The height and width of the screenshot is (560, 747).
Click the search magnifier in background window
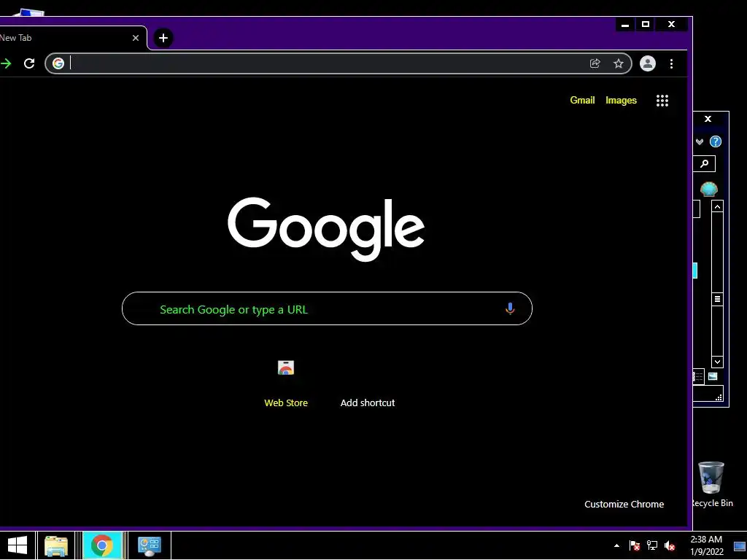point(704,164)
